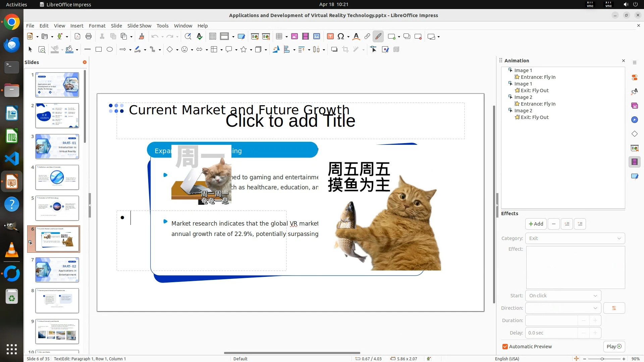Toggle the Automatic Preview checkbox
Screen dimensions: 644x362
tap(505, 347)
